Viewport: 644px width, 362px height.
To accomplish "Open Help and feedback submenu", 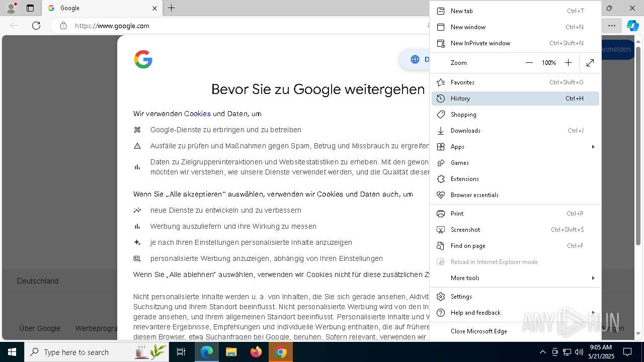I will [515, 313].
